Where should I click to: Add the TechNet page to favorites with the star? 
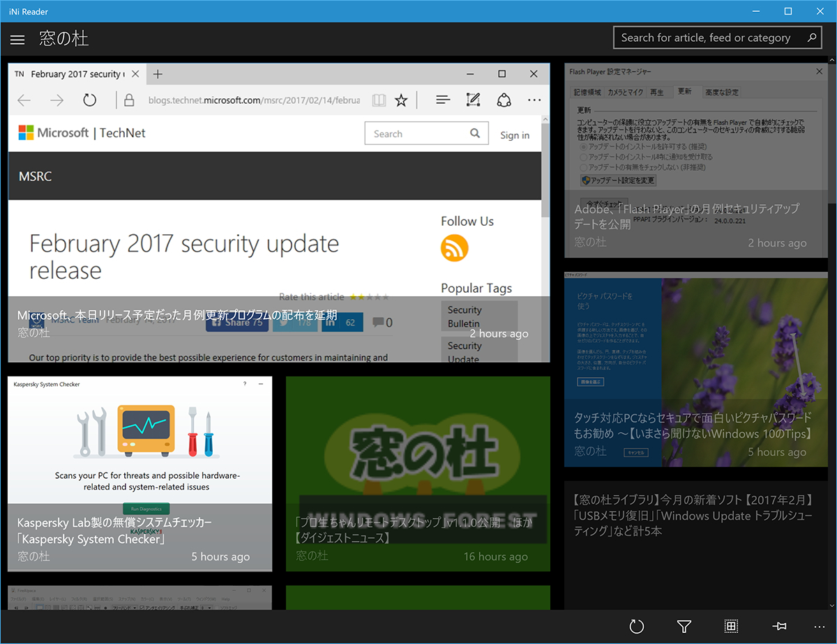[x=401, y=100]
